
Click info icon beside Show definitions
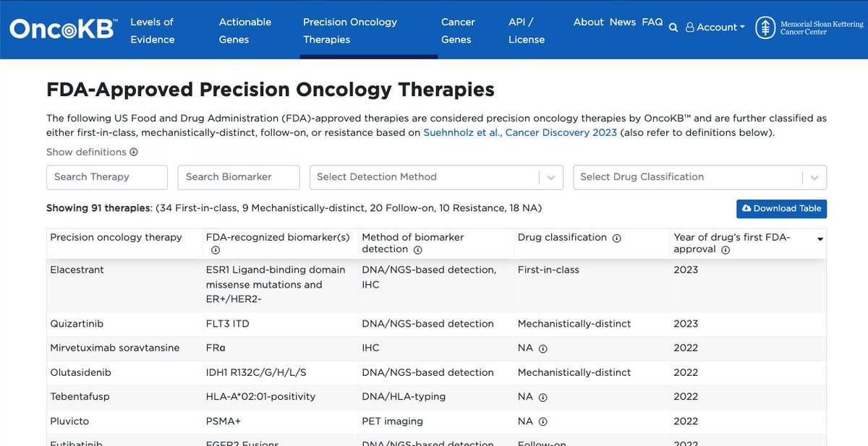pos(134,153)
